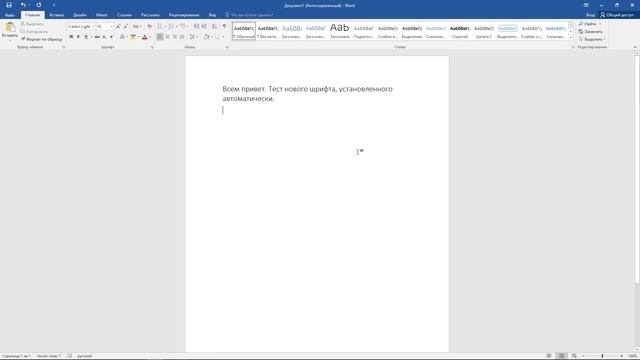
Task: Toggle superscript formatting
Action: pos(111,37)
